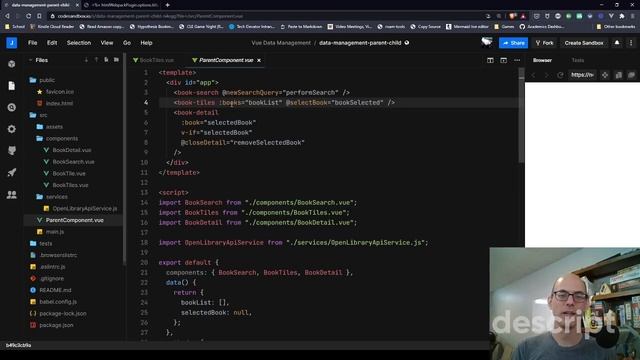Viewport: 640px width, 360px height.
Task: Open the File menu
Action: point(33,42)
